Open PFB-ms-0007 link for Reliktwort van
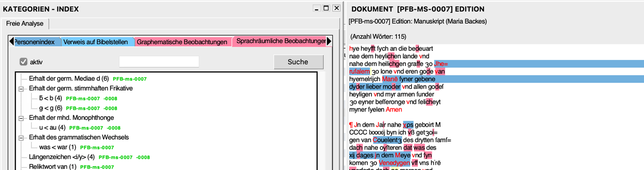644x170 pixels. coord(97,167)
